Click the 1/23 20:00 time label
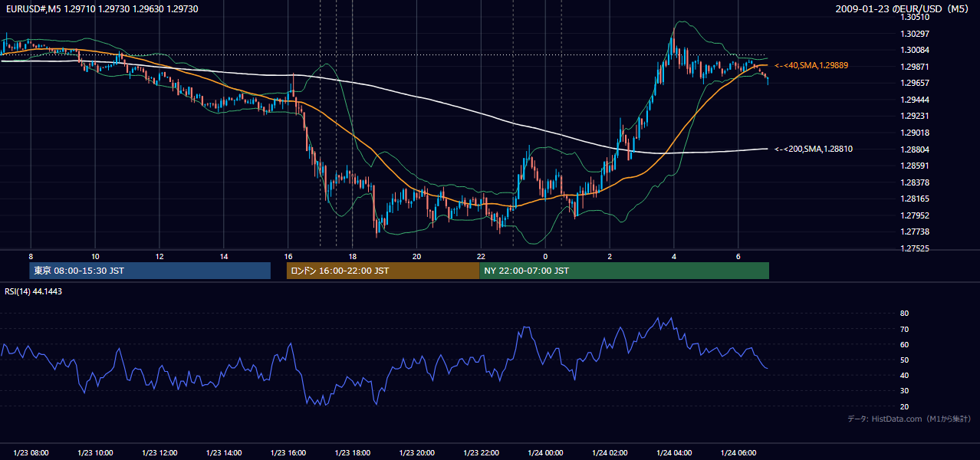 416,453
